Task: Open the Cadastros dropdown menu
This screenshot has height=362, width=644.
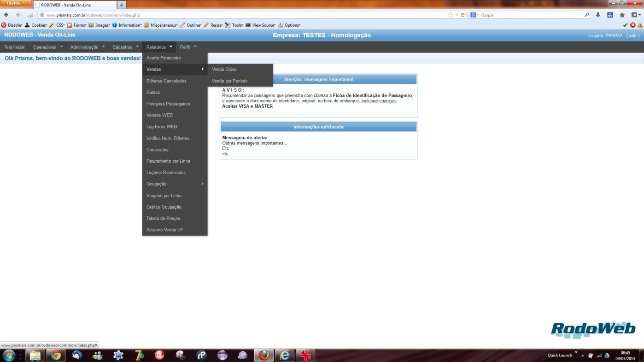Action: [125, 47]
